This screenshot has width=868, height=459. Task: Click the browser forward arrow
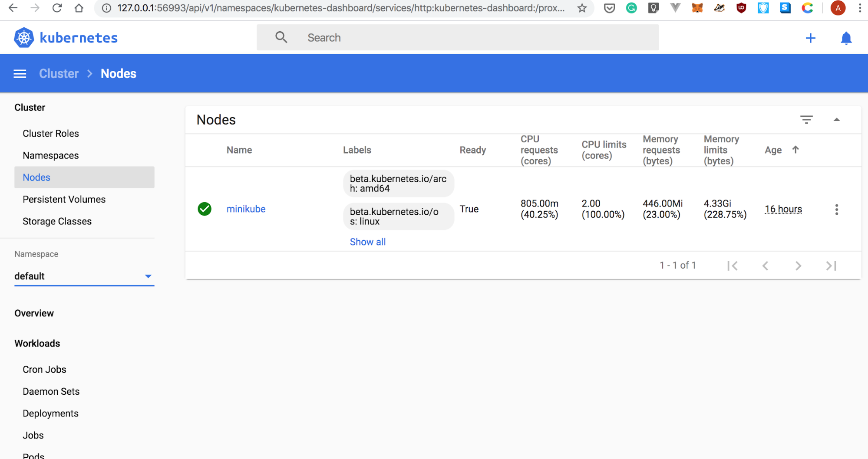(35, 8)
